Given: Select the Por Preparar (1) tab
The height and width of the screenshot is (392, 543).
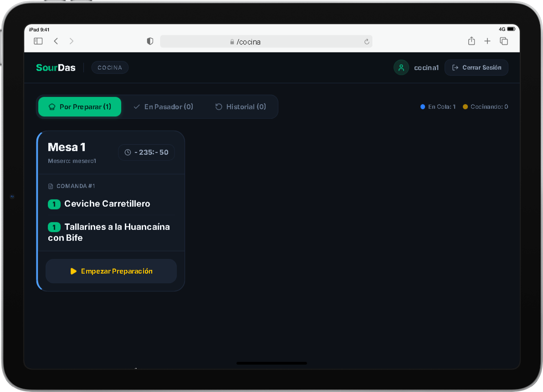Looking at the screenshot, I should [80, 107].
